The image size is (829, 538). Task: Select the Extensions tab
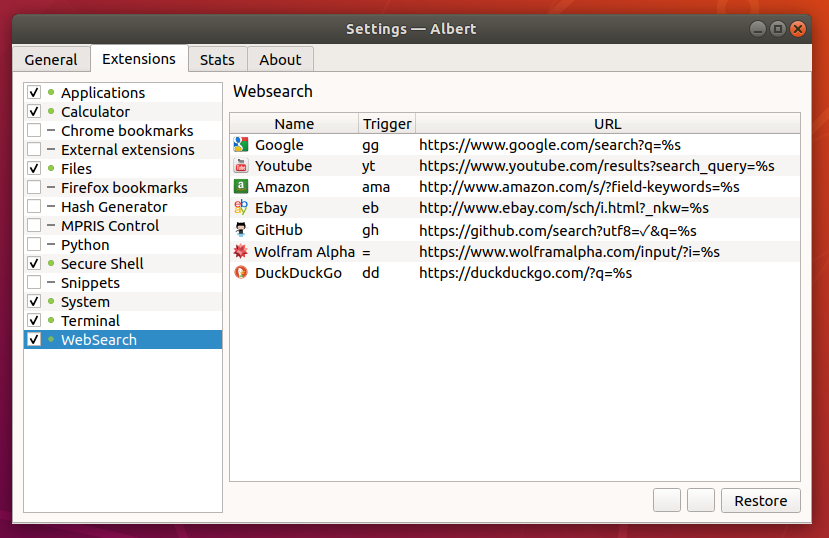point(139,59)
